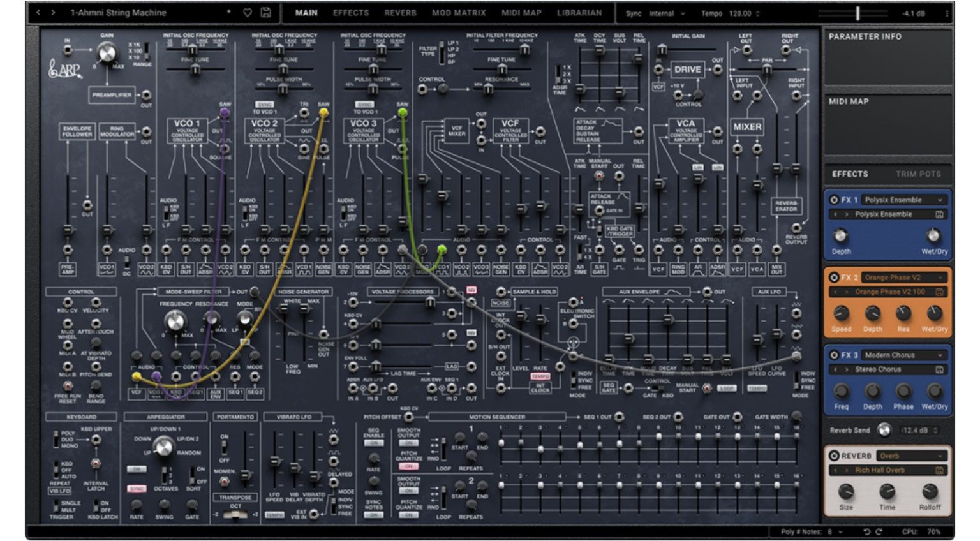This screenshot has width=980, height=541.
Task: Click the redo arrow in the bottom bar
Action: click(879, 531)
